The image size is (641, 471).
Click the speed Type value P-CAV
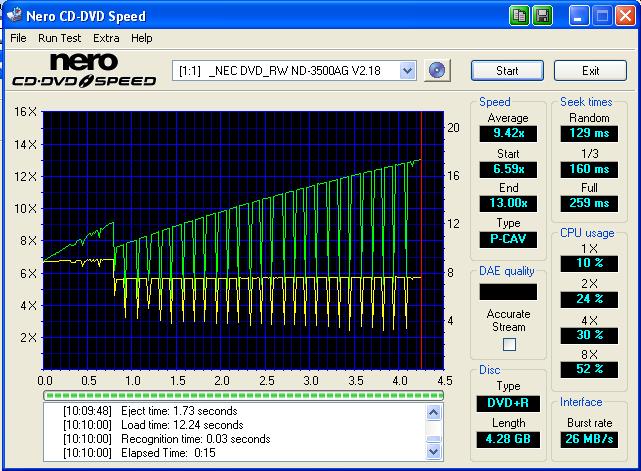pos(508,239)
